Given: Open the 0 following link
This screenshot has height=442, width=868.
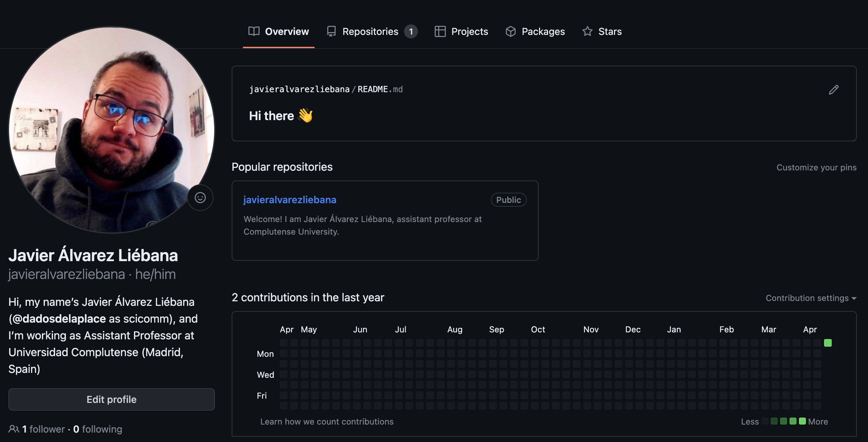Looking at the screenshot, I should [98, 429].
